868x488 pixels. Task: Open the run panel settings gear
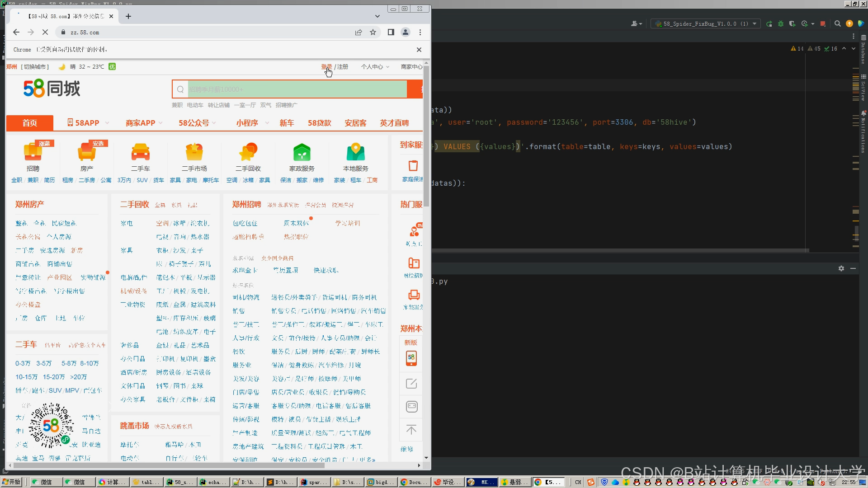pos(841,268)
